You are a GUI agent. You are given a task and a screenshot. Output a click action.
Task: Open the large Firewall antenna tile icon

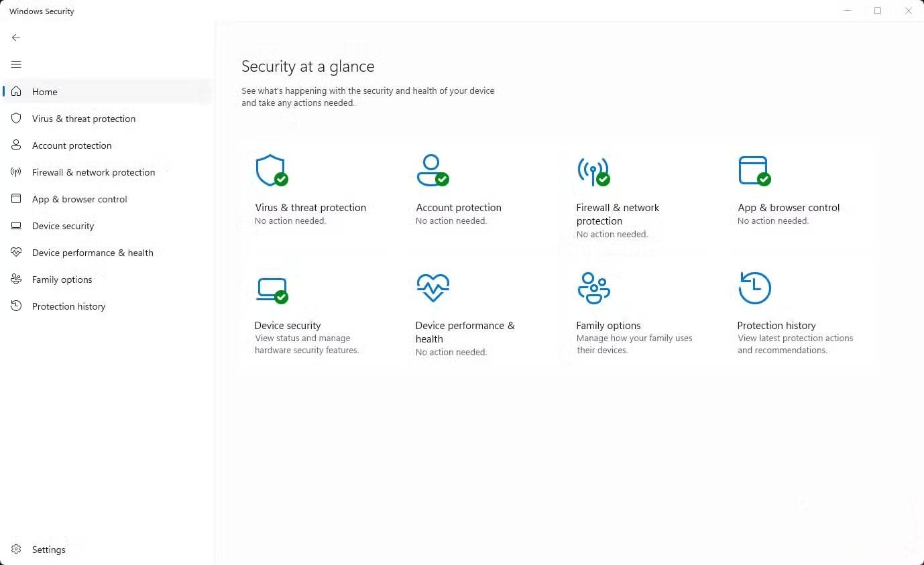coord(593,172)
